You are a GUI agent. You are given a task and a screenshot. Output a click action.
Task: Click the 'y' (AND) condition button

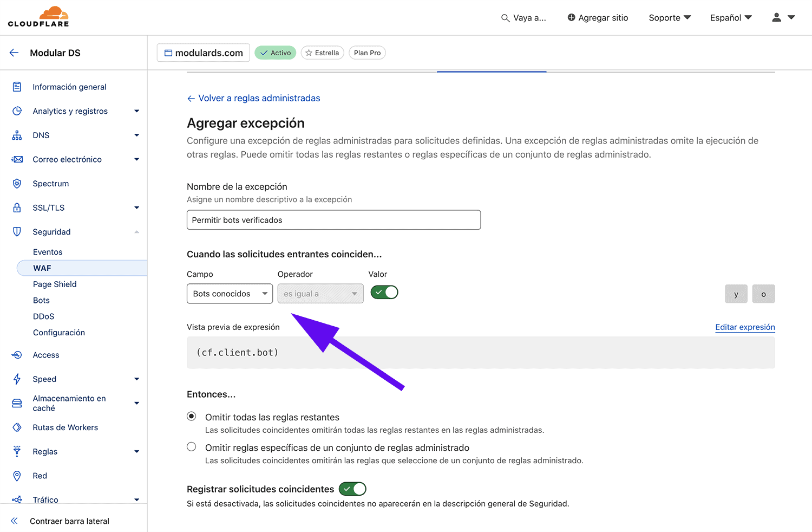click(736, 294)
